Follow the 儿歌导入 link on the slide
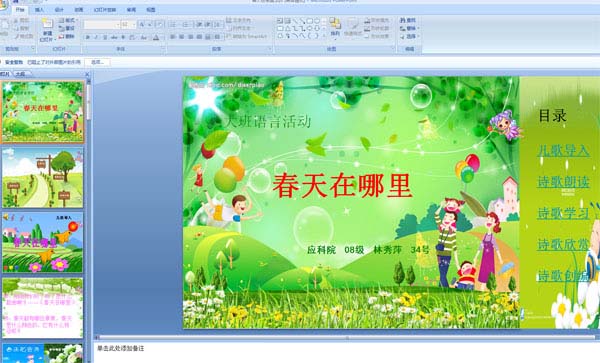The image size is (600, 363). (x=563, y=150)
